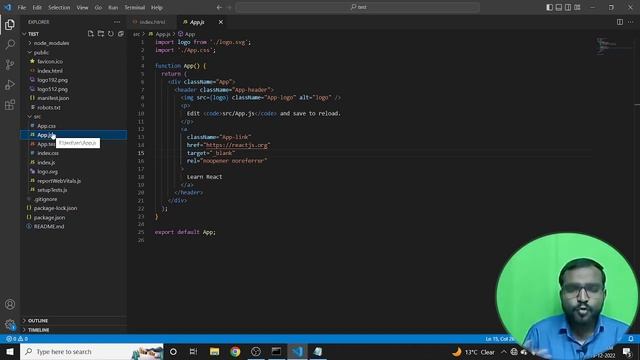Open Manage gear settings menu
The height and width of the screenshot is (360, 640).
click(10, 325)
